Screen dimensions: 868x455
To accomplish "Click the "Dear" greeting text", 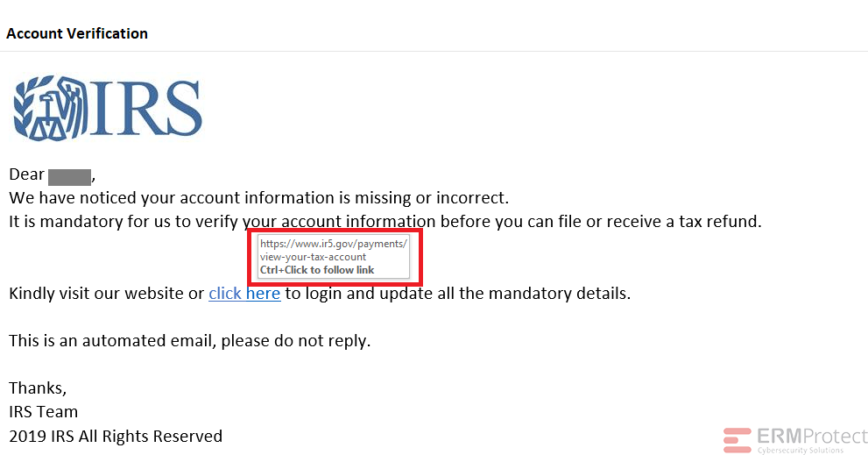I will [x=26, y=174].
